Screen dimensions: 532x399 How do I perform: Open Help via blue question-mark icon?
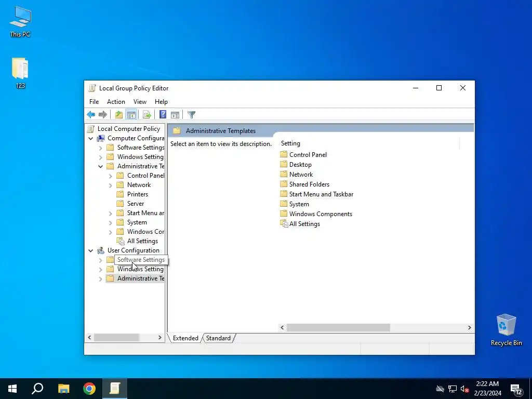coord(163,115)
